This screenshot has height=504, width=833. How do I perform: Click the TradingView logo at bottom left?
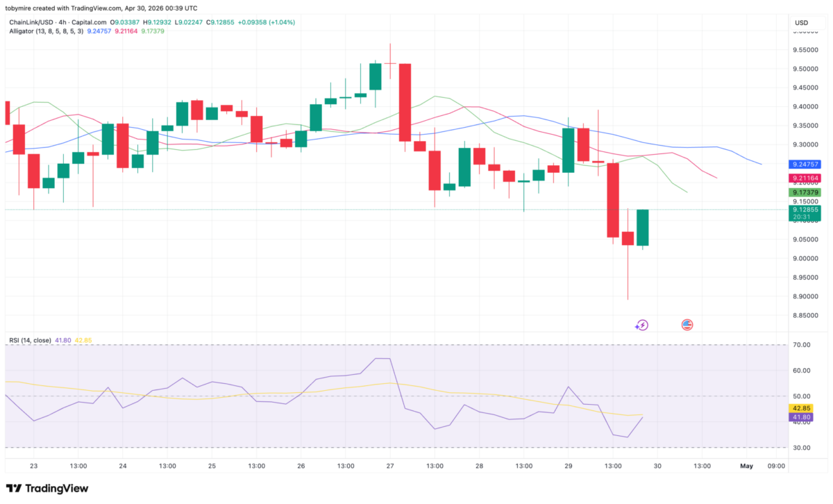[47, 489]
